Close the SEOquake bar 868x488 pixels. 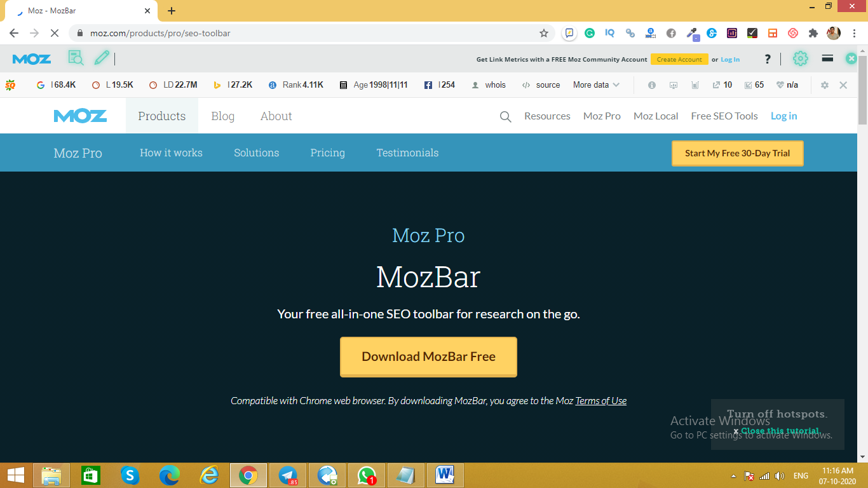click(x=843, y=85)
